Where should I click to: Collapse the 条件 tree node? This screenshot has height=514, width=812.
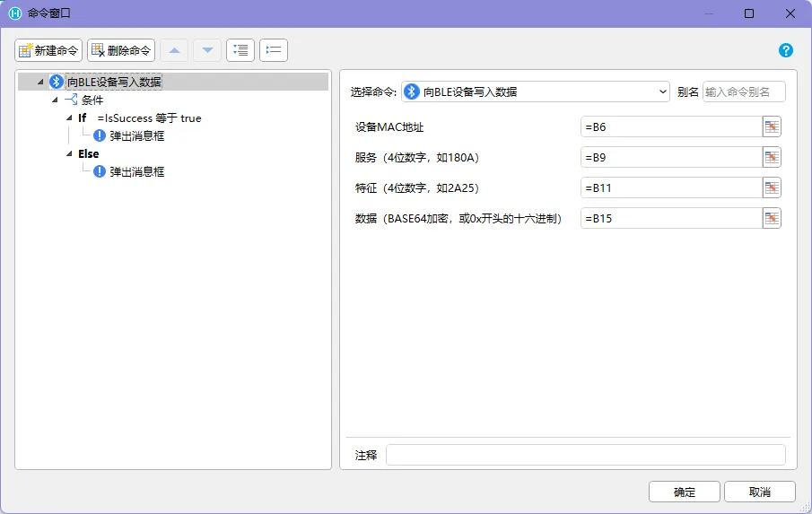pos(55,100)
